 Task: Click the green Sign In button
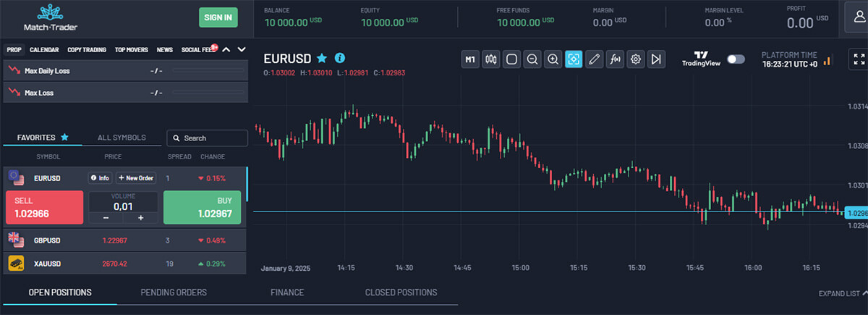point(218,17)
